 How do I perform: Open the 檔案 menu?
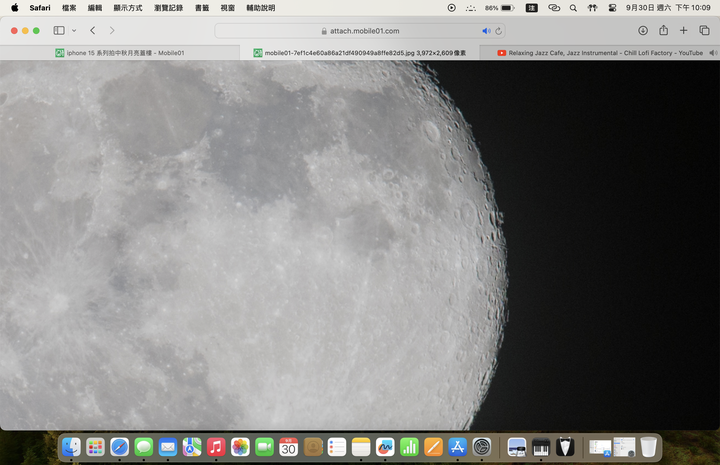[x=69, y=8]
